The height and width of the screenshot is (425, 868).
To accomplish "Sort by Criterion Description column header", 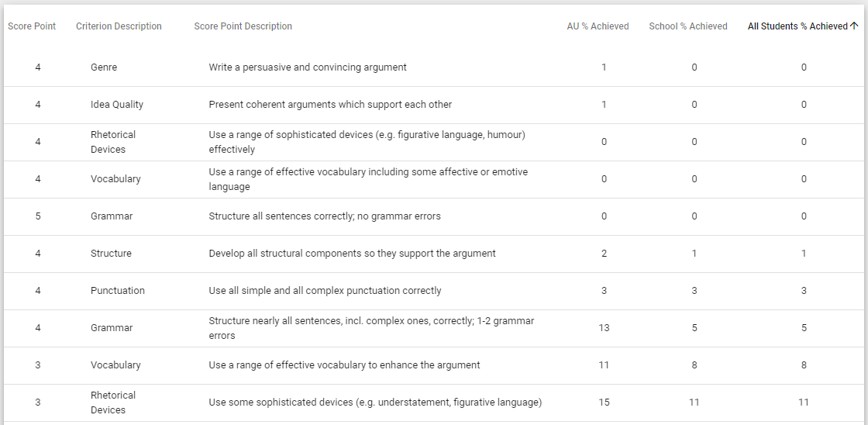I will point(119,26).
